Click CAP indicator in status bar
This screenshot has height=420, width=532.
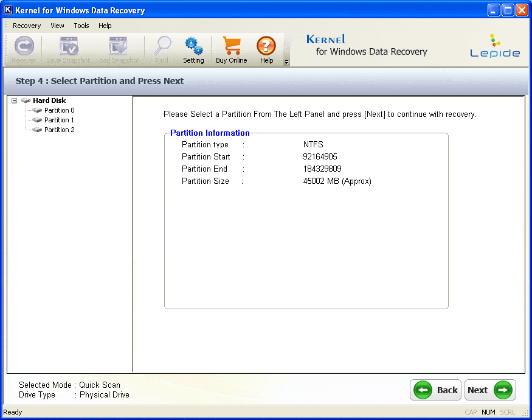(x=471, y=412)
